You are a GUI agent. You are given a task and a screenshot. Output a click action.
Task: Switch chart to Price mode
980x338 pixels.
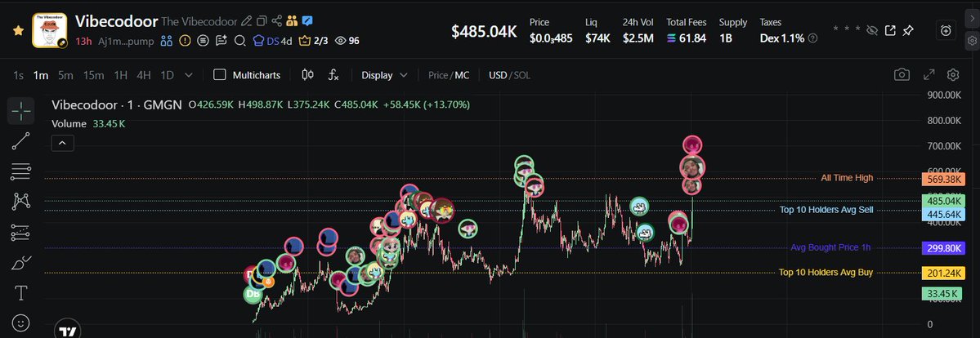pos(437,75)
